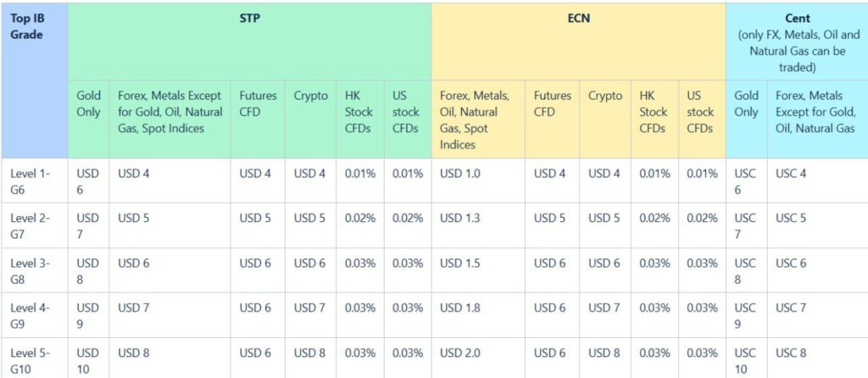The width and height of the screenshot is (868, 378).
Task: Click the Cent account header cell
Action: point(797,42)
